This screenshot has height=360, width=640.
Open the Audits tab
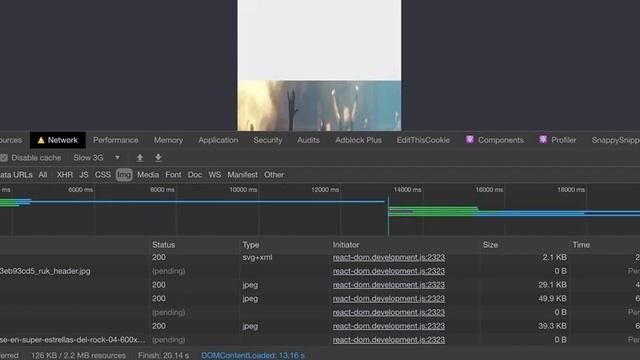[308, 140]
